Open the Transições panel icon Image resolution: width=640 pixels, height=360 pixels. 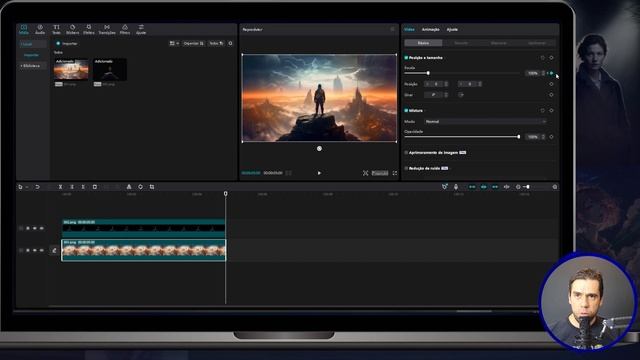point(107,29)
